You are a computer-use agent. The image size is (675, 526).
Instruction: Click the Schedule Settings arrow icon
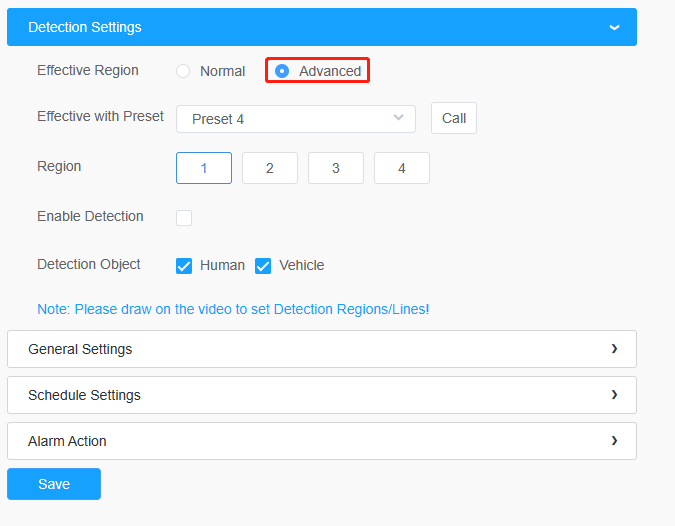point(614,395)
